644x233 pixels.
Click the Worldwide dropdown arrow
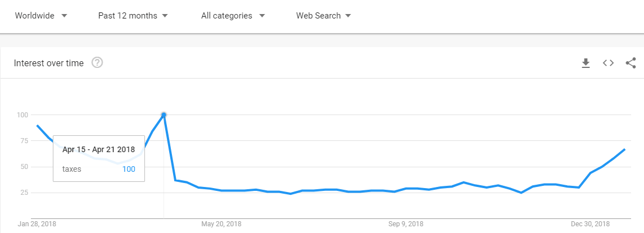coord(64,16)
